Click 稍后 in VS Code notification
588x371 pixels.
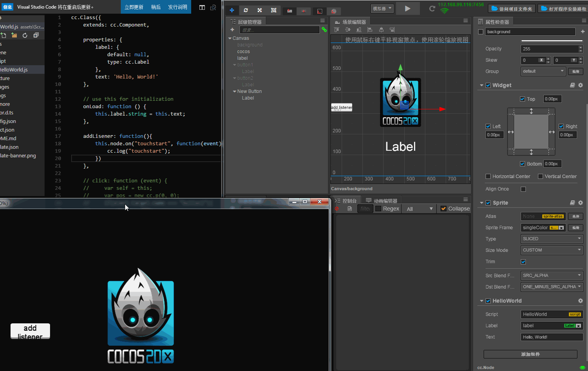tap(156, 7)
